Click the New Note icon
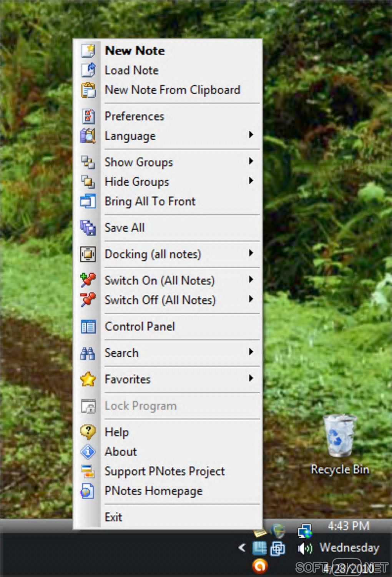The width and height of the screenshot is (392, 577). [x=88, y=50]
